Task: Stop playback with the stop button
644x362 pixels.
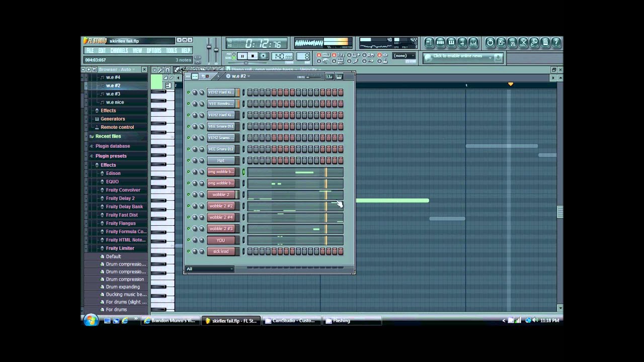Action: tap(253, 56)
